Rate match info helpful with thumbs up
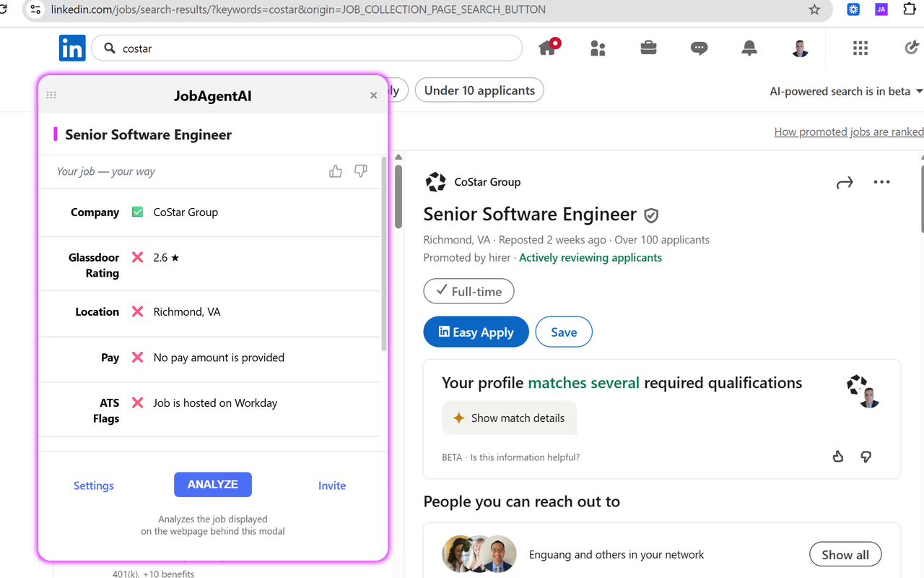The image size is (924, 578). [x=838, y=457]
